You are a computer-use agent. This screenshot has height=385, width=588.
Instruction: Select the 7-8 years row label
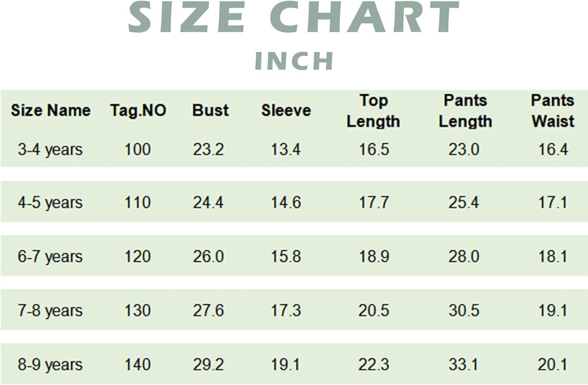[x=50, y=311]
